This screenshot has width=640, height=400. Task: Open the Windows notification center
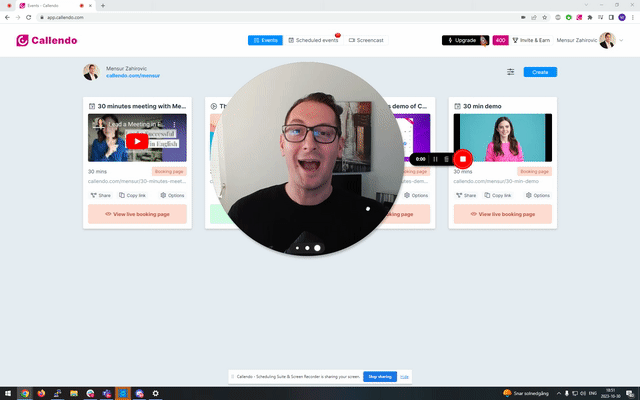pyautogui.click(x=630, y=393)
